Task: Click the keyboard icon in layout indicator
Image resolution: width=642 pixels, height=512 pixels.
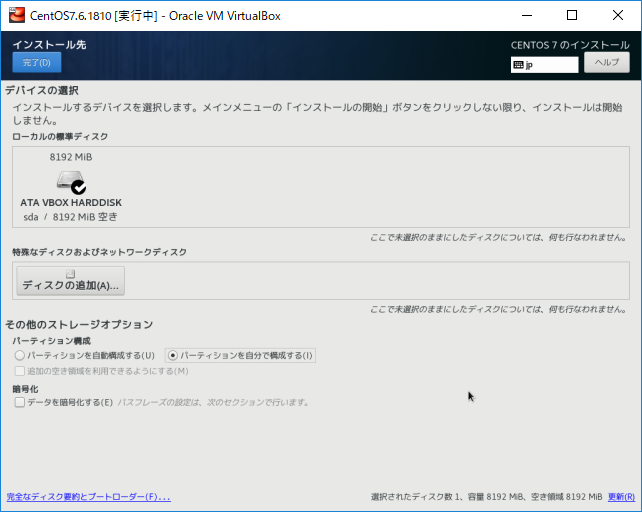Action: pyautogui.click(x=518, y=65)
